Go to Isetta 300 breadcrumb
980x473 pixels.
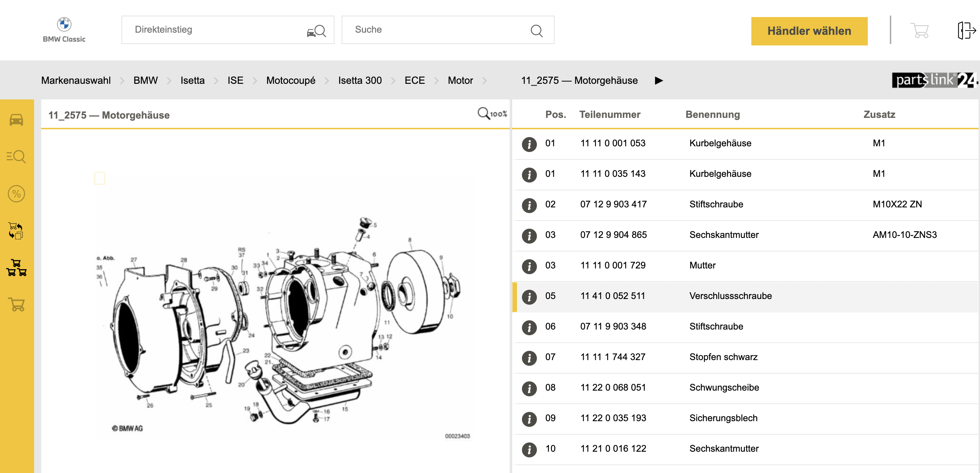(x=359, y=80)
